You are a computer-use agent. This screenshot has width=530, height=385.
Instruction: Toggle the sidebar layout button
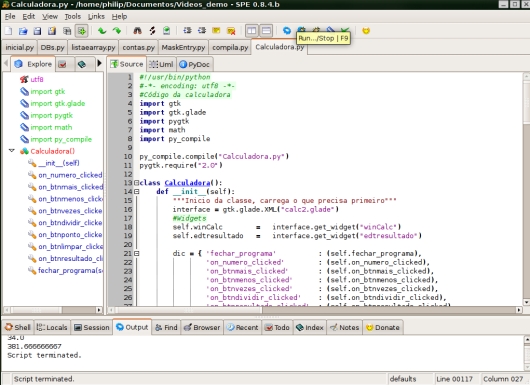[251, 31]
